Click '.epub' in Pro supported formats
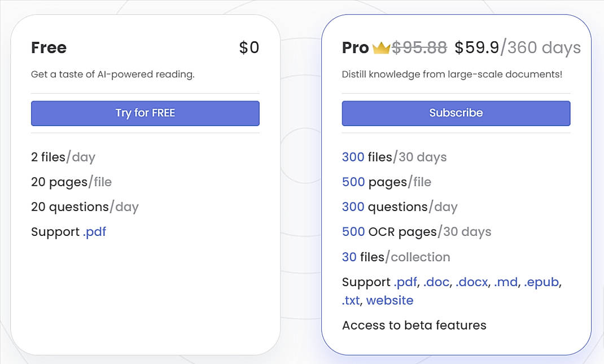 541,282
